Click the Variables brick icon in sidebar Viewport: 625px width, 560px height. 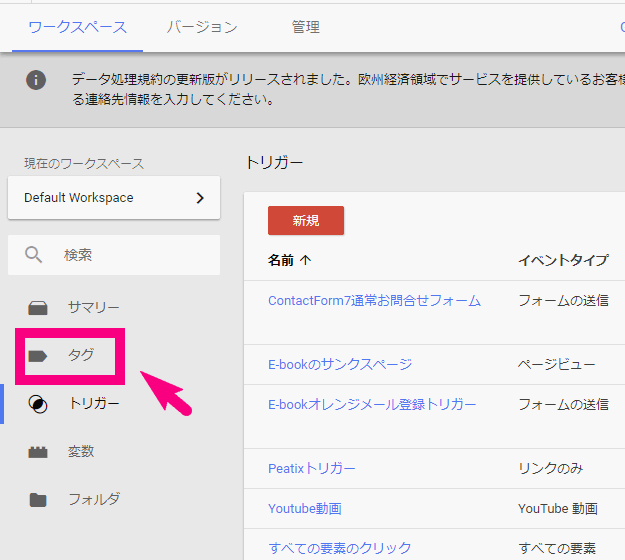[x=38, y=452]
